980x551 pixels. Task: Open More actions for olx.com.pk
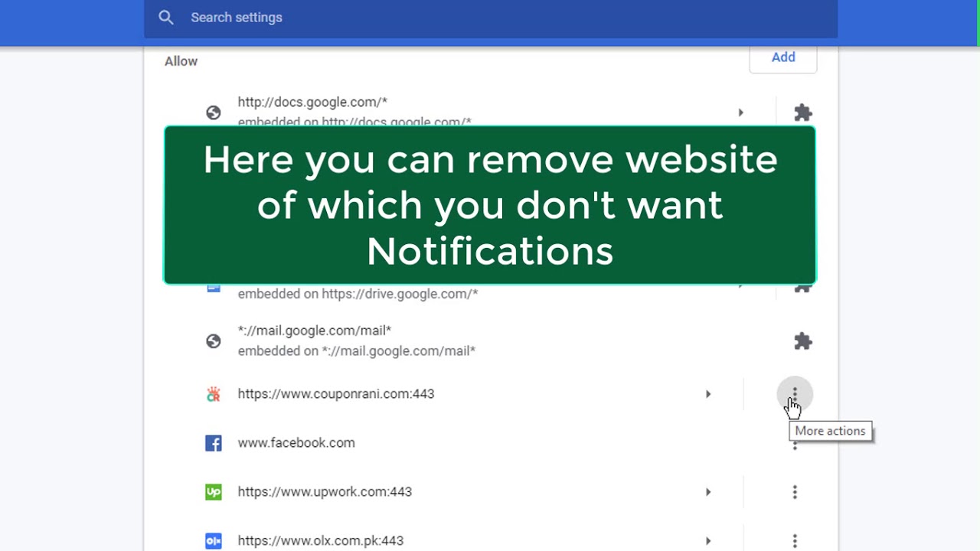[795, 541]
